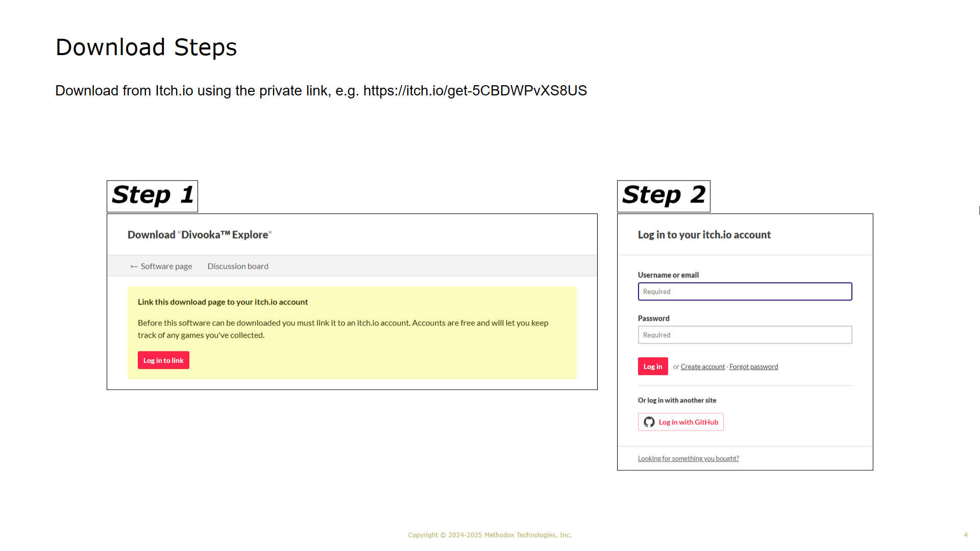Click the Password field label
Viewport: 980px width, 551px height.
click(x=654, y=318)
